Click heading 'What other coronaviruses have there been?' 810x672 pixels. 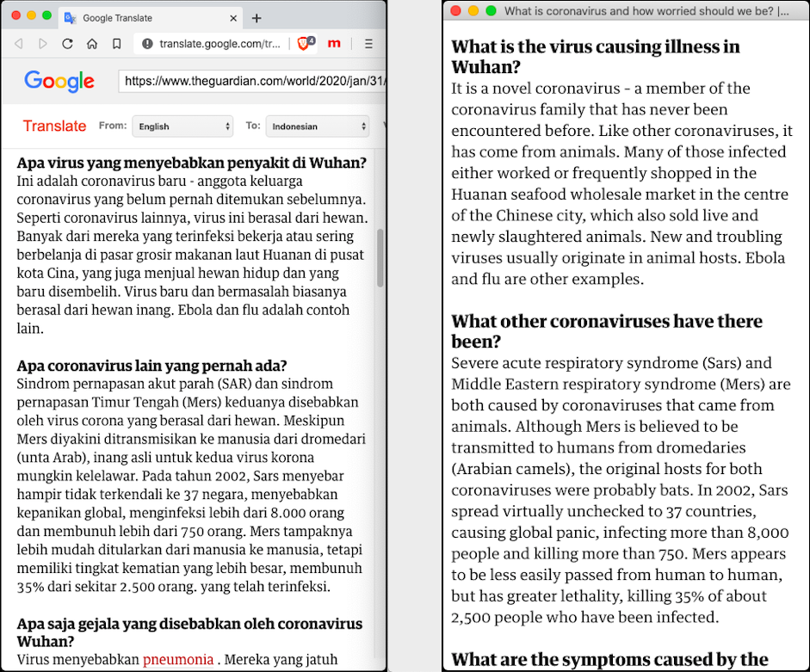point(607,331)
